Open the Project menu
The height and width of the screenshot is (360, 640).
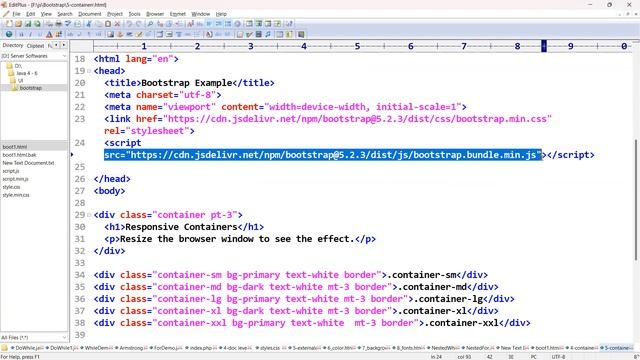point(115,14)
